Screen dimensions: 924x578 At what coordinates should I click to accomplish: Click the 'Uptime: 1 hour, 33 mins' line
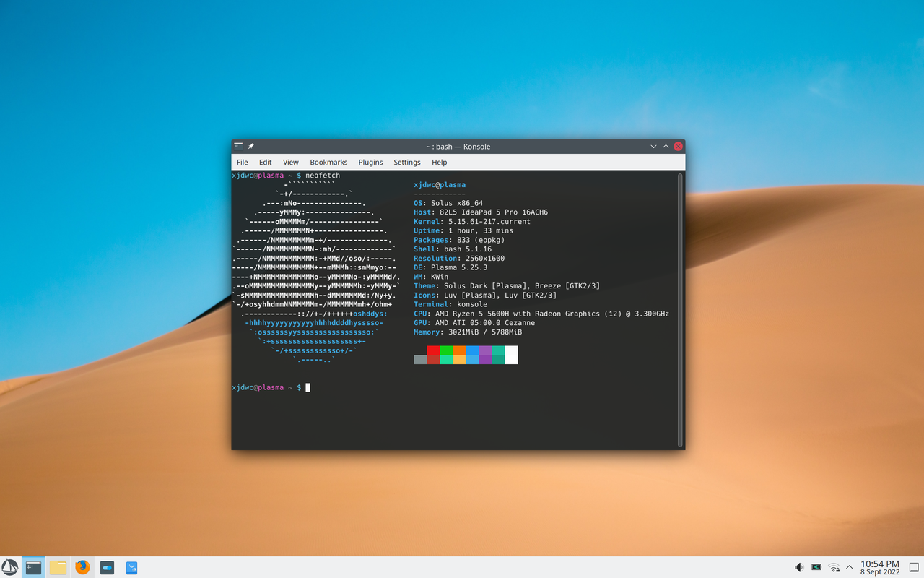463,230
